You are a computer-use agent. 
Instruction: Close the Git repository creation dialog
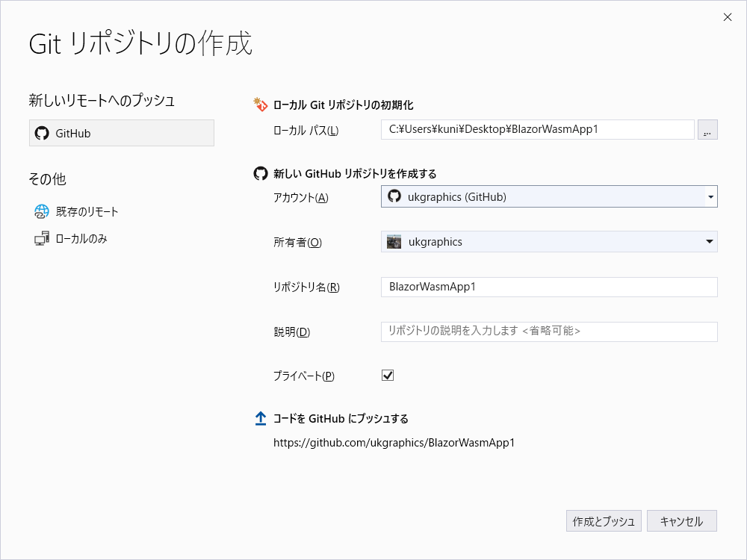(x=728, y=17)
